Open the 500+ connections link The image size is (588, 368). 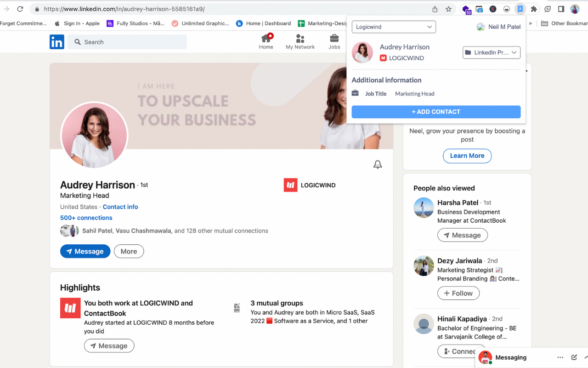pyautogui.click(x=86, y=218)
